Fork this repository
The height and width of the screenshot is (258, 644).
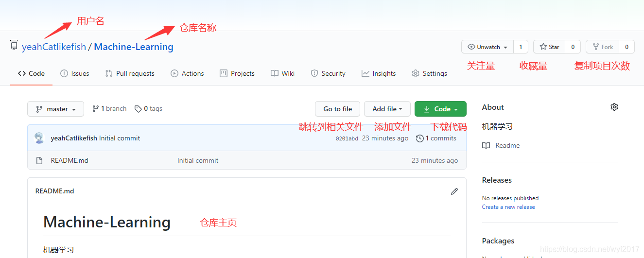602,47
